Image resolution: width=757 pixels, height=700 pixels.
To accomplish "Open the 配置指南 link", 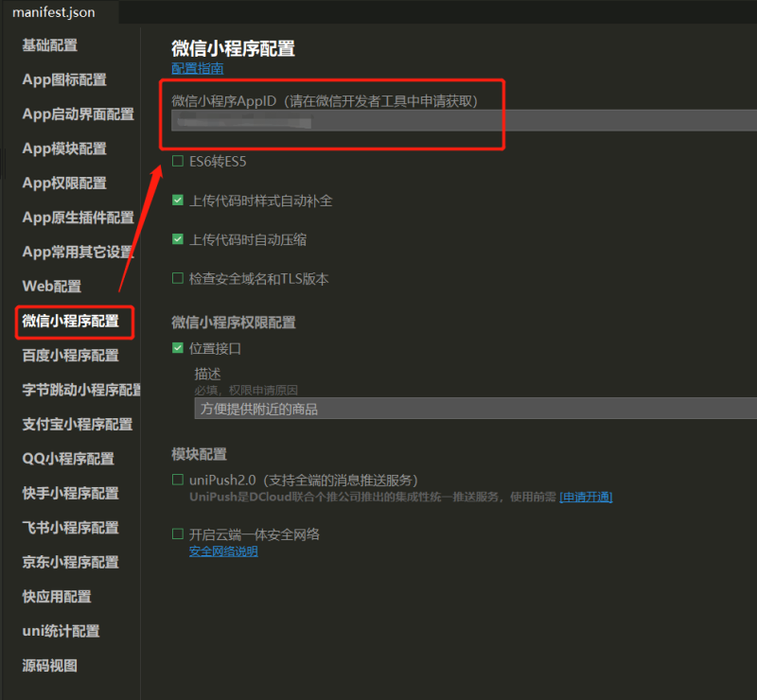I will tap(198, 68).
